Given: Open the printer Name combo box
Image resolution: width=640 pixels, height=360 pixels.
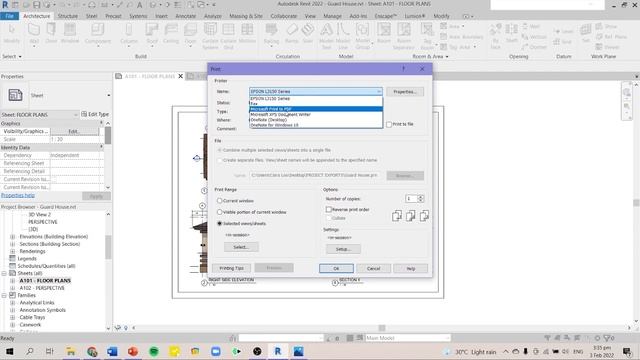Looking at the screenshot, I should 316,91.
